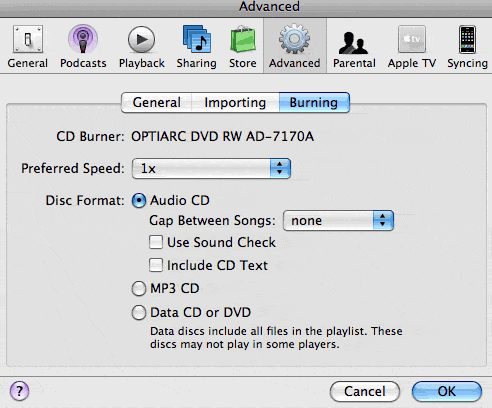Open the Preferred Speed dropdown
492x408 pixels.
211,168
